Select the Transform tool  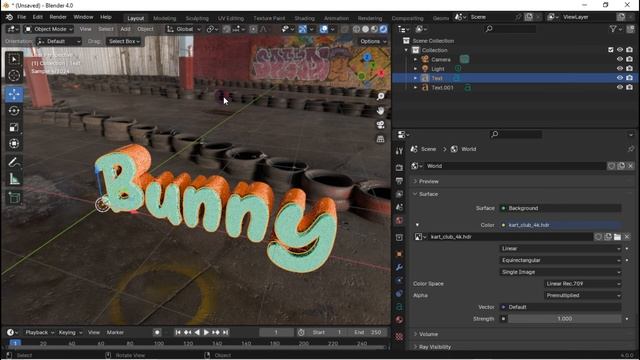[x=14, y=144]
